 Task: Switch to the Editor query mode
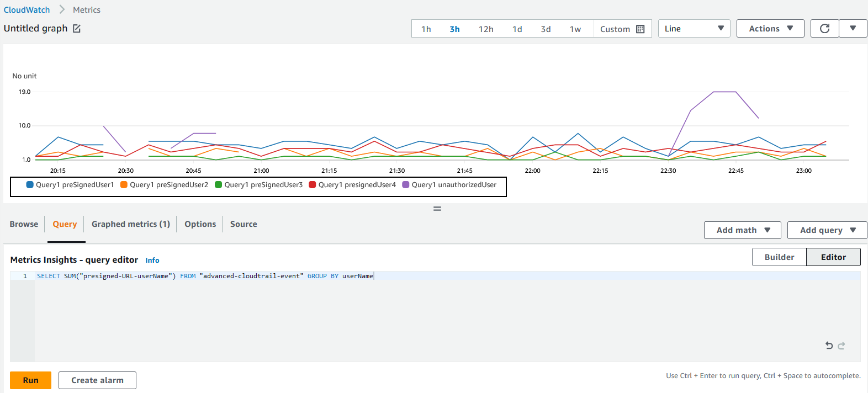pos(833,257)
